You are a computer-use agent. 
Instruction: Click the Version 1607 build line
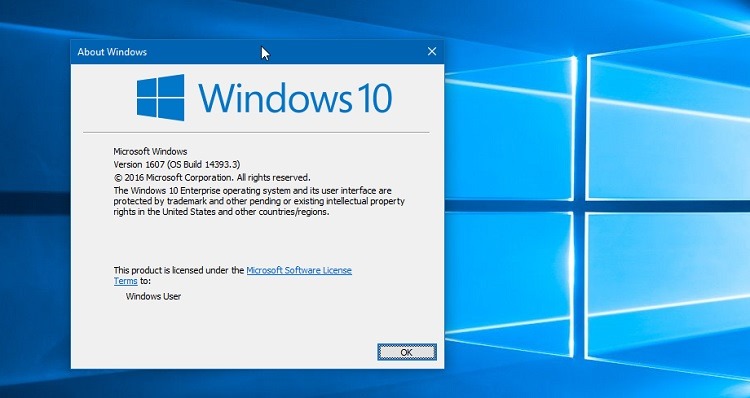coord(176,165)
